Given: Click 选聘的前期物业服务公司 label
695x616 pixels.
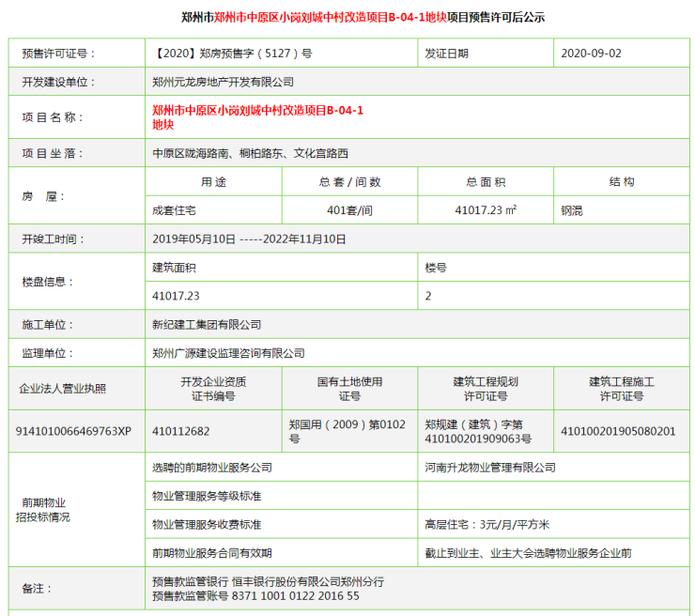Looking at the screenshot, I should (x=212, y=468).
